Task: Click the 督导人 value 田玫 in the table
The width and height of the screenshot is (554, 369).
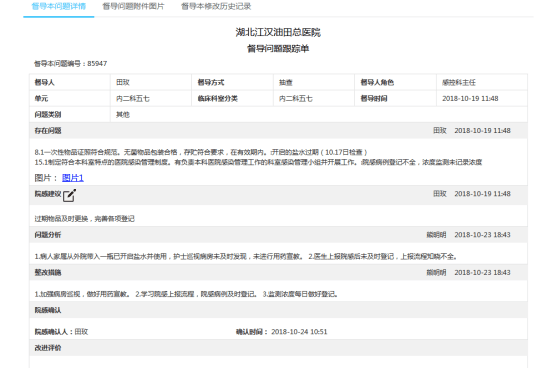Action: (123, 82)
